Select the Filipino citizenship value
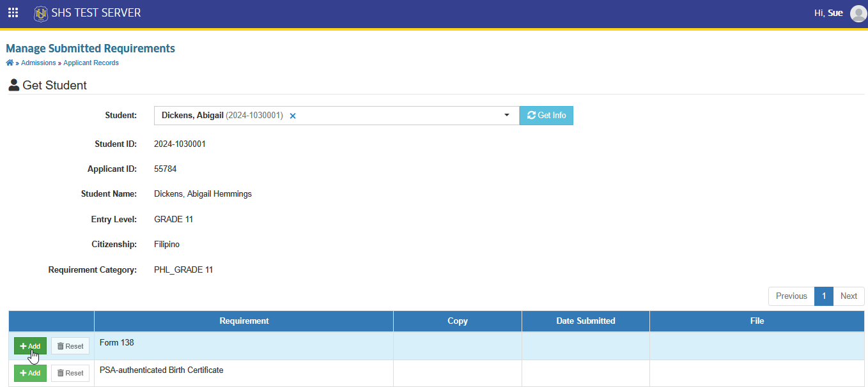 coord(167,245)
